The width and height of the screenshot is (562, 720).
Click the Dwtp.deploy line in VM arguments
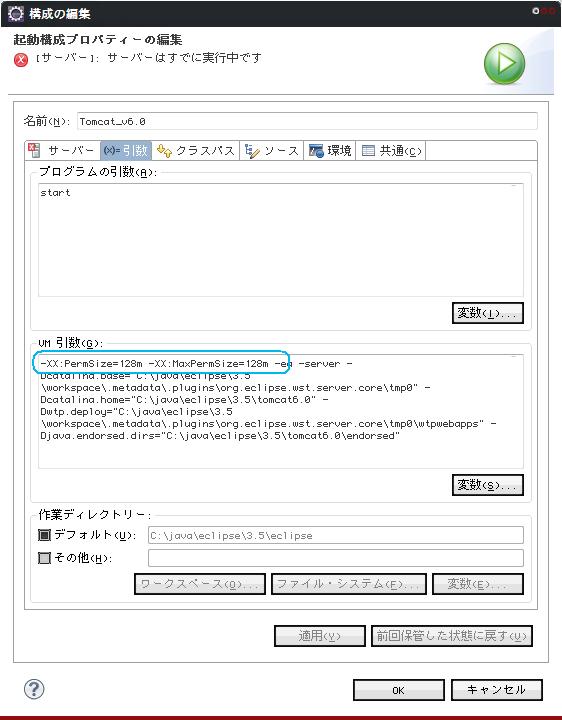click(136, 411)
